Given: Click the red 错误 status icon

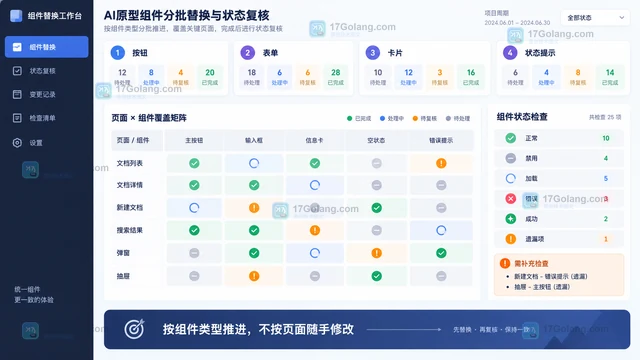Looking at the screenshot, I should pos(511,199).
